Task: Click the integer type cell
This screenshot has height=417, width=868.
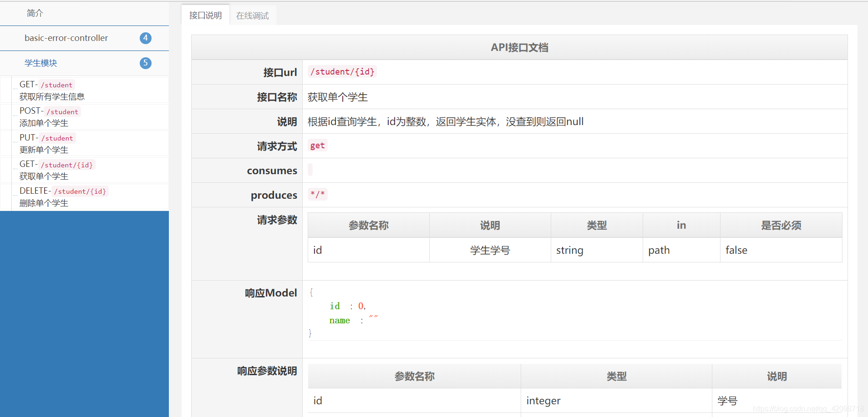Action: coord(617,401)
